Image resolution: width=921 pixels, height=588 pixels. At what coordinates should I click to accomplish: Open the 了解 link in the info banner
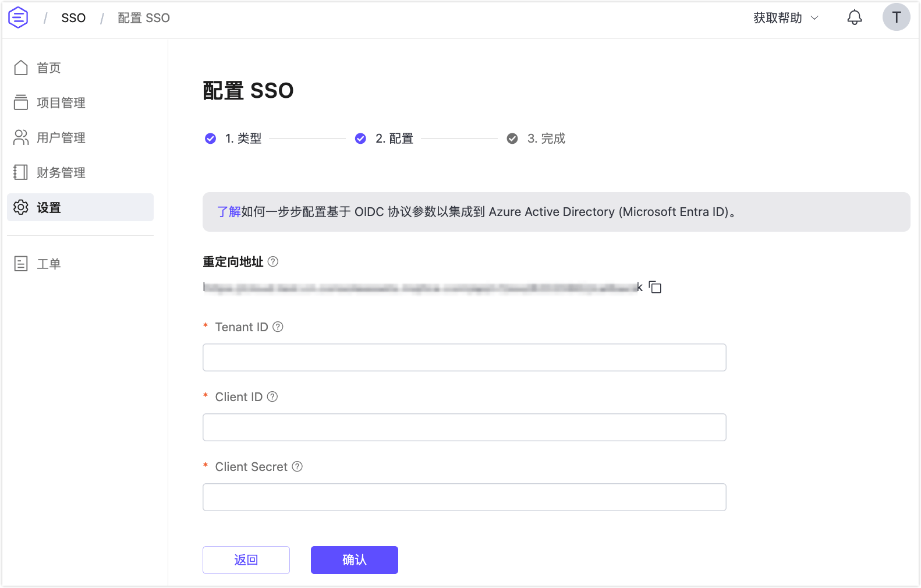click(229, 212)
